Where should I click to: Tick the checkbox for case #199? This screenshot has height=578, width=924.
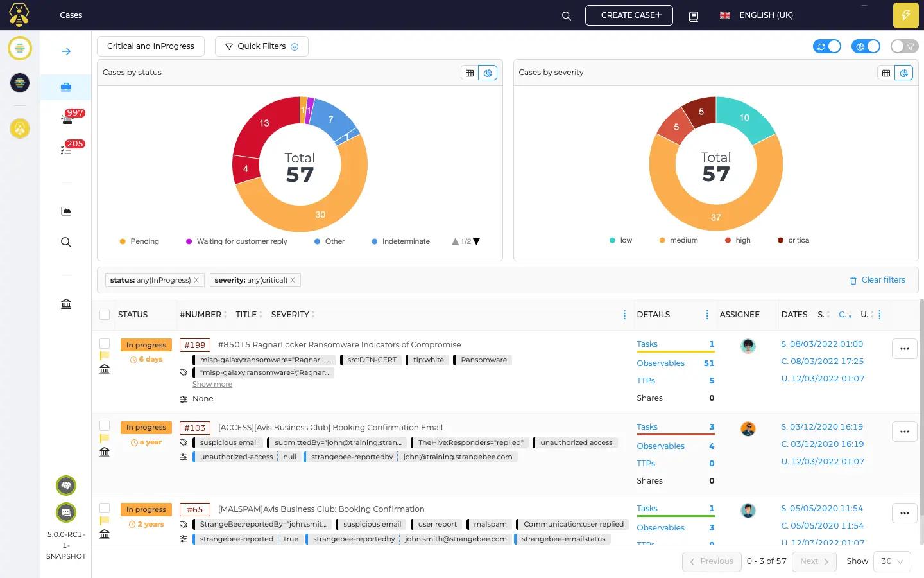(x=105, y=344)
